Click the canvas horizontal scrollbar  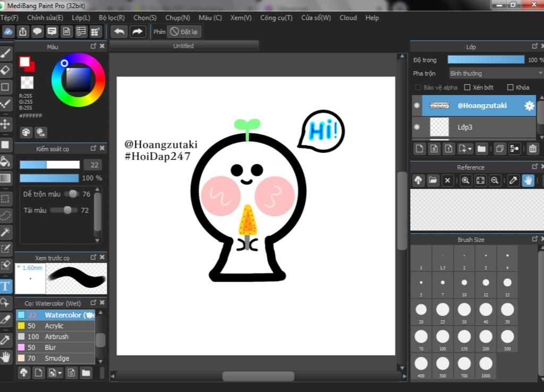tap(258, 376)
